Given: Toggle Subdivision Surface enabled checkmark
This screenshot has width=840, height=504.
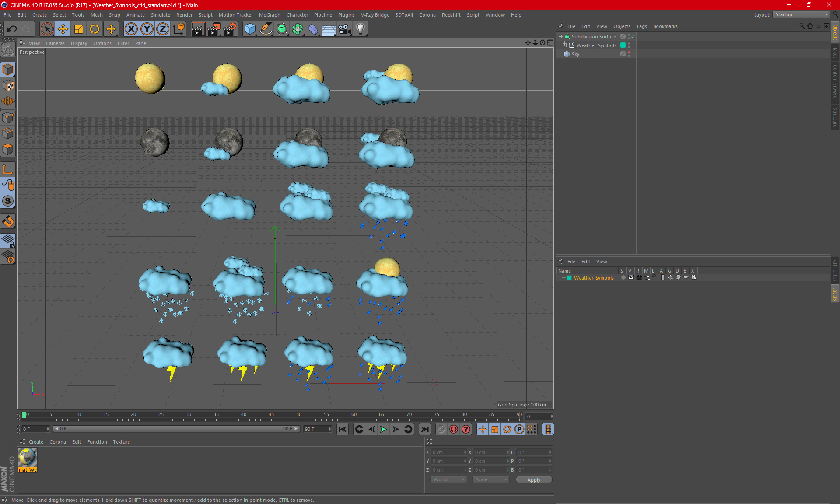Looking at the screenshot, I should tap(633, 37).
